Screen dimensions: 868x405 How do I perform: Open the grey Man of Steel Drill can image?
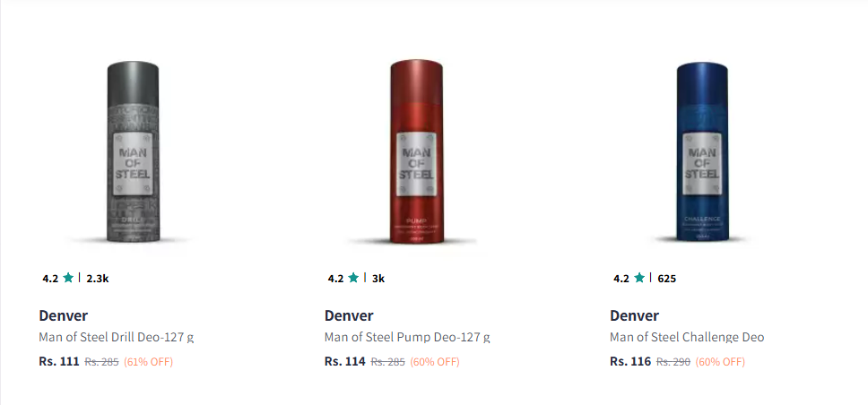pos(133,151)
